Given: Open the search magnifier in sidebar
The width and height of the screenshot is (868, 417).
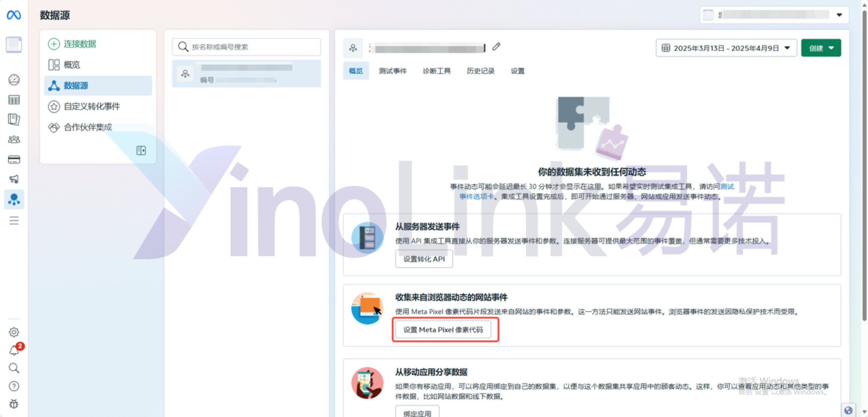Looking at the screenshot, I should pyautogui.click(x=14, y=368).
